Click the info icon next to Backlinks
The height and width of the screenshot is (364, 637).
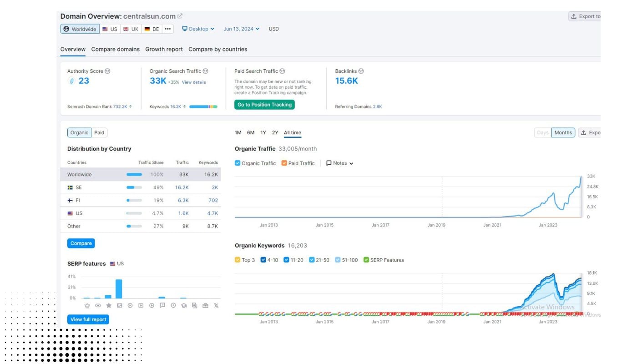pyautogui.click(x=361, y=71)
